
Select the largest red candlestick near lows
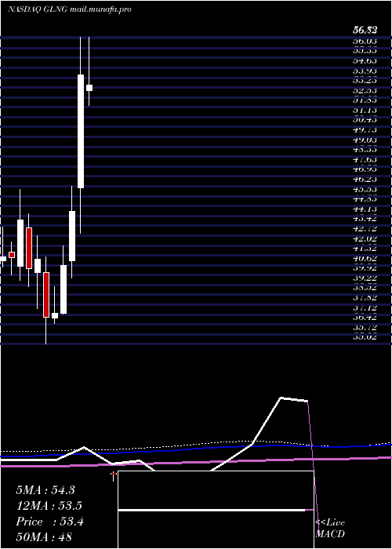coord(46,295)
